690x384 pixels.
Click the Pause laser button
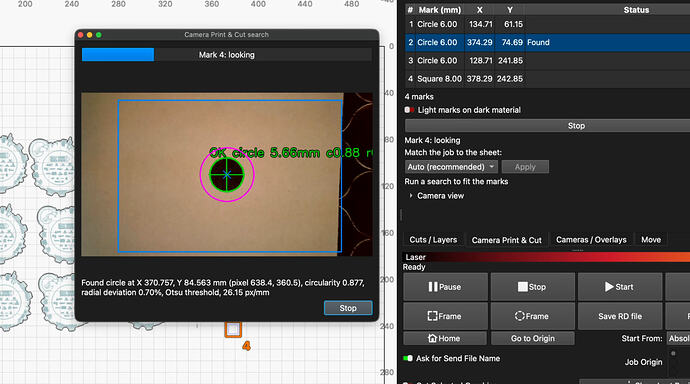point(445,287)
